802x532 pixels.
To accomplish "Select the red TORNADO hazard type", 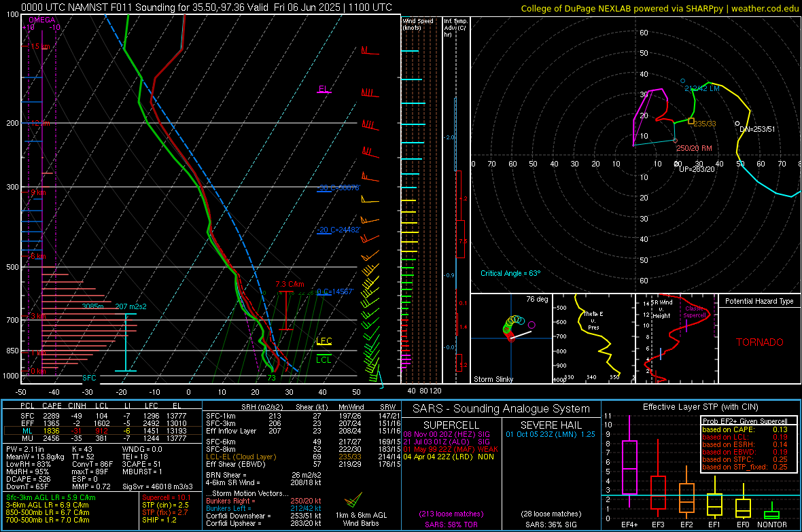I will [760, 342].
